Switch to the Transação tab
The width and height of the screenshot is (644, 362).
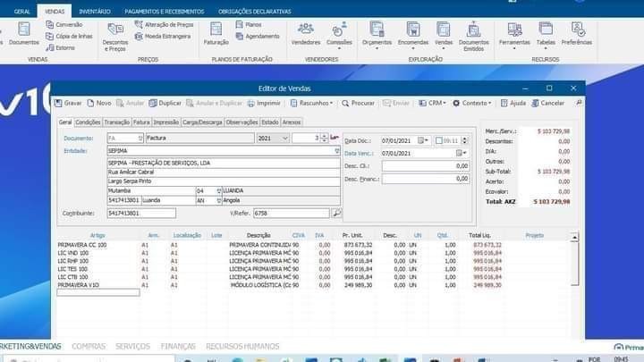point(116,122)
